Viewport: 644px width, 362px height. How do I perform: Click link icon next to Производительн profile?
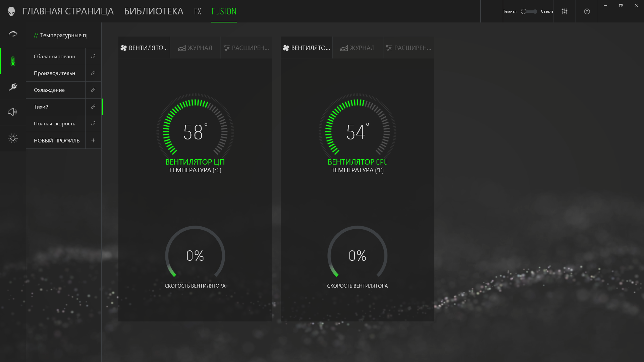coord(93,73)
